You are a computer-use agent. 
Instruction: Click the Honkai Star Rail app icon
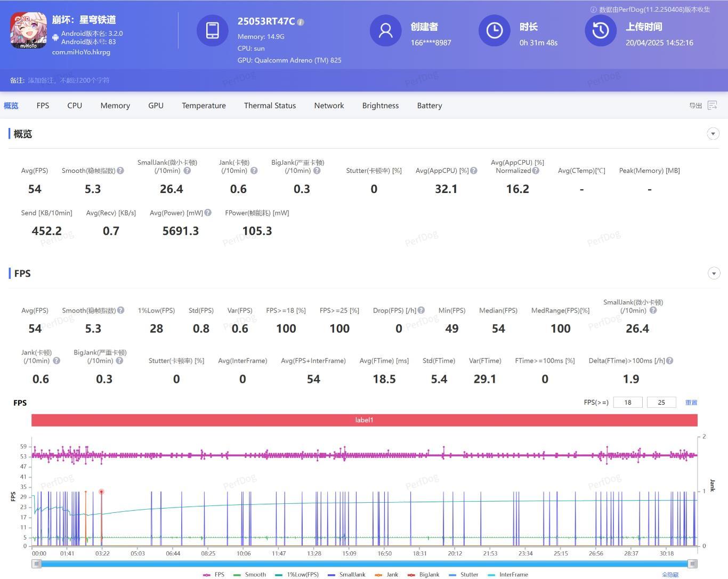[29, 31]
